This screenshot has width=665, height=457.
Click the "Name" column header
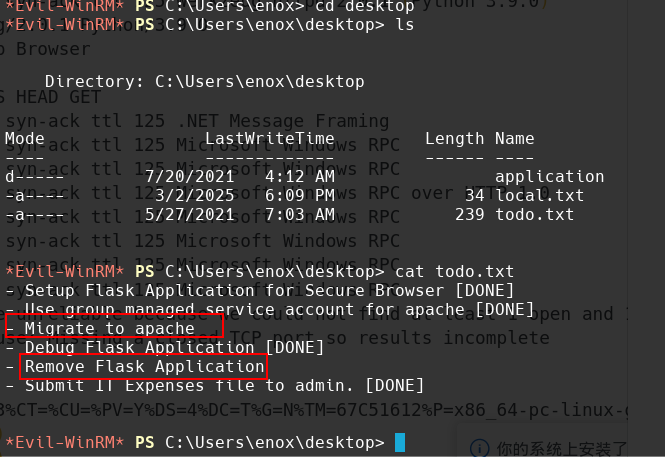pyautogui.click(x=514, y=138)
